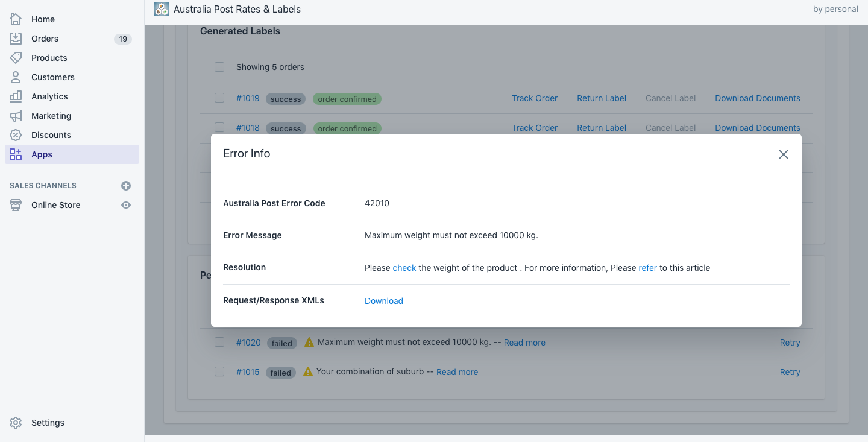Viewport: 868px width, 442px height.
Task: Click the 'by personal' text
Action: [x=835, y=9]
